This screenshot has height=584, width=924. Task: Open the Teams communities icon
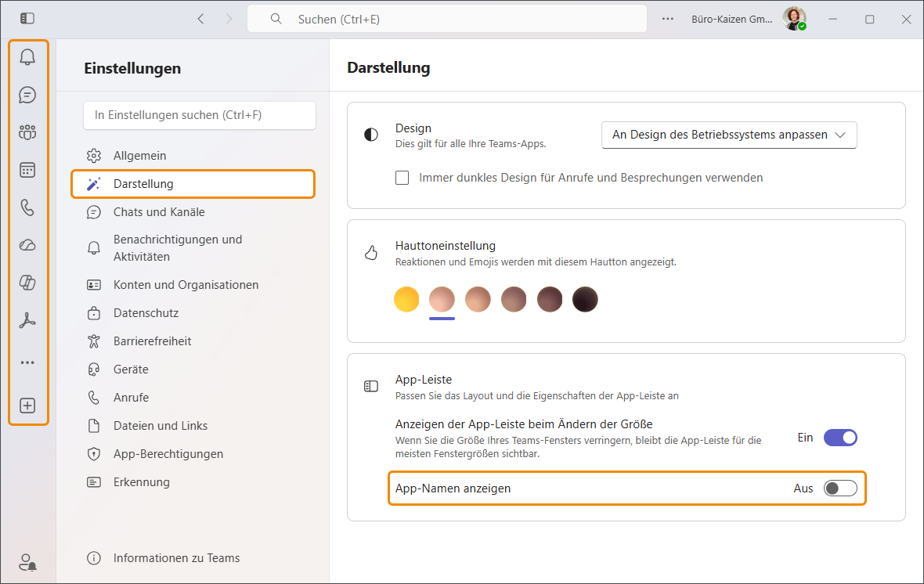tap(27, 132)
